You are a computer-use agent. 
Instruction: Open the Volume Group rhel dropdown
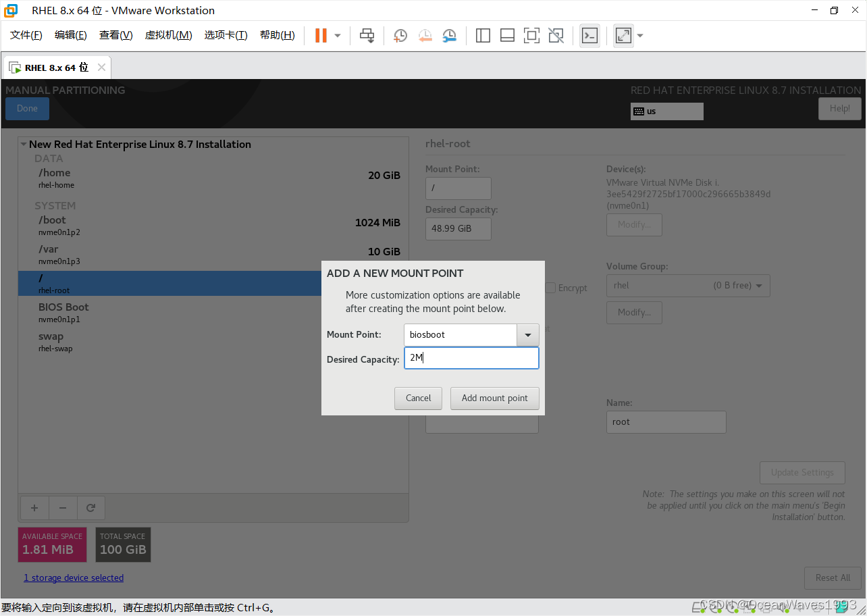(688, 286)
